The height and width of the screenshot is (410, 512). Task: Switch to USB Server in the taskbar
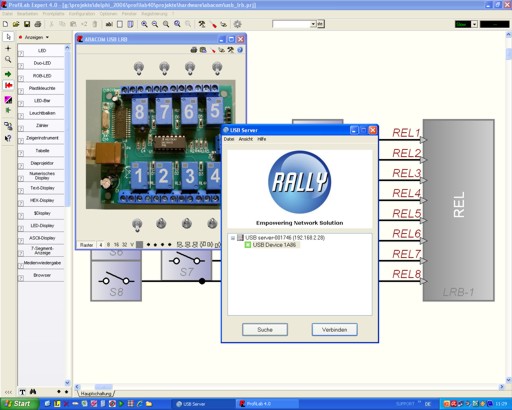[202, 404]
